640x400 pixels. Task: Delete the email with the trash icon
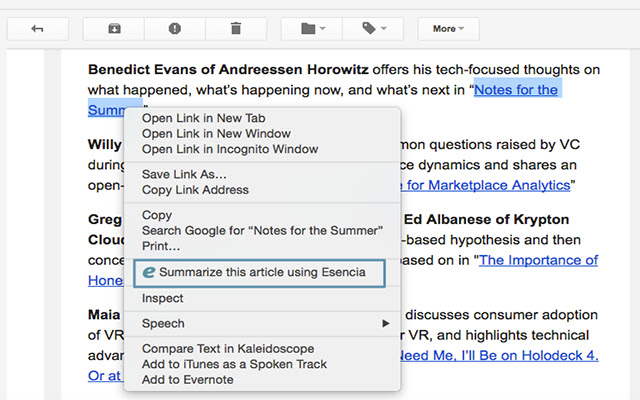coord(236,29)
